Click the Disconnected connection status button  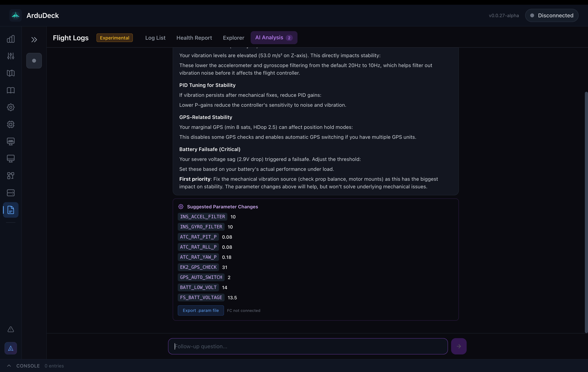552,15
